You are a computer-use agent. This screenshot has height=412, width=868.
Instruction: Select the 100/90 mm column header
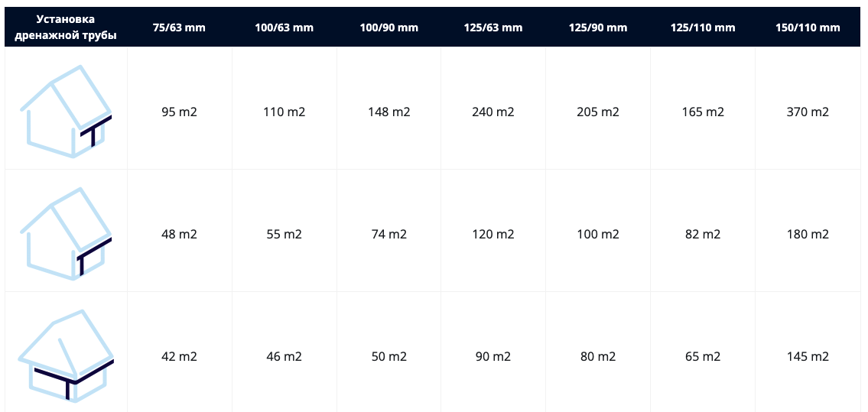tap(388, 27)
